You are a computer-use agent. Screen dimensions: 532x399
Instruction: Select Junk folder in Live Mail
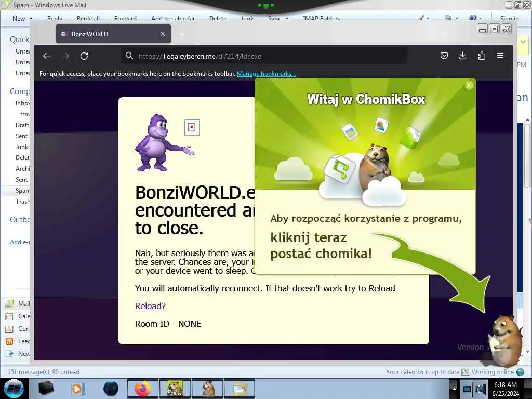click(22, 147)
